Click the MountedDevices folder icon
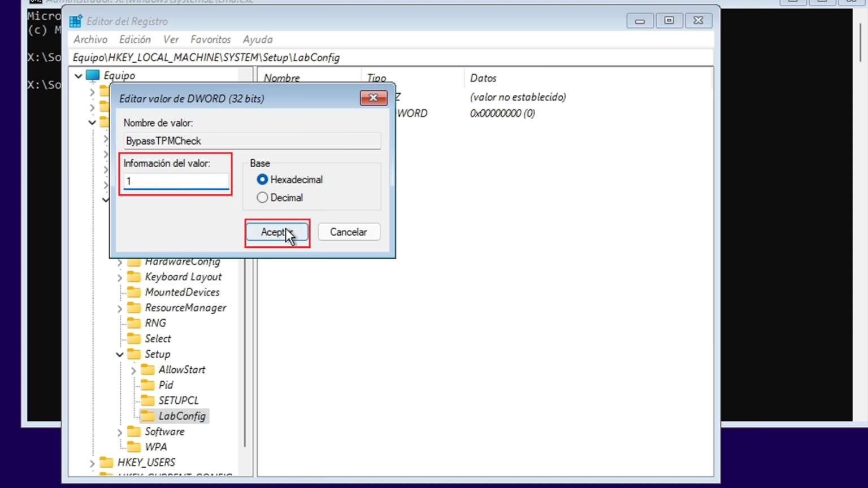The image size is (868, 488). tap(134, 292)
